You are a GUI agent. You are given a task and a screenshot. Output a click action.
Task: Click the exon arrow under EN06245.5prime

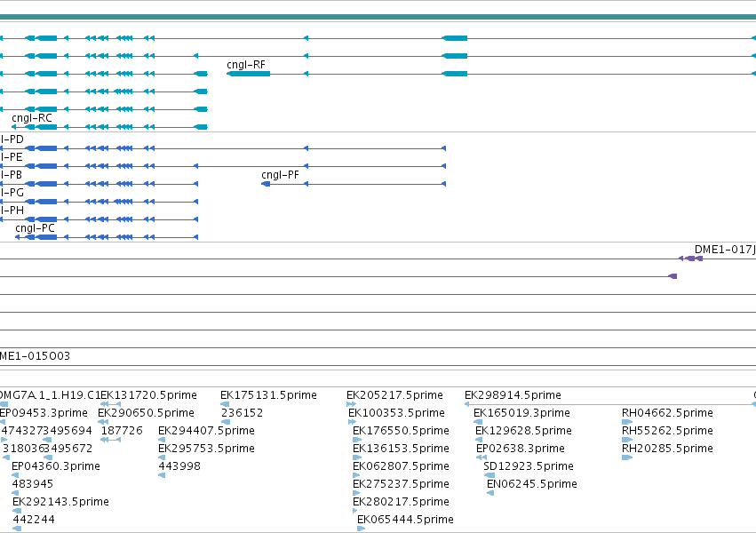(490, 494)
